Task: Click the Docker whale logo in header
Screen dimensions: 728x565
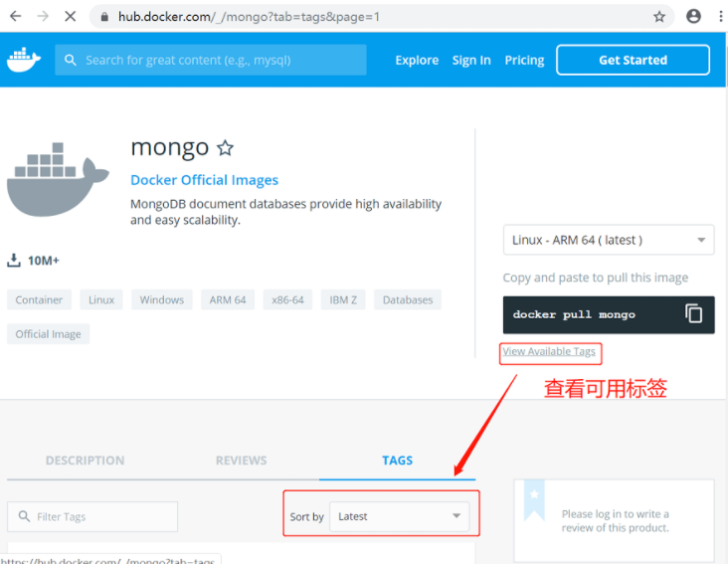Action: point(24,60)
